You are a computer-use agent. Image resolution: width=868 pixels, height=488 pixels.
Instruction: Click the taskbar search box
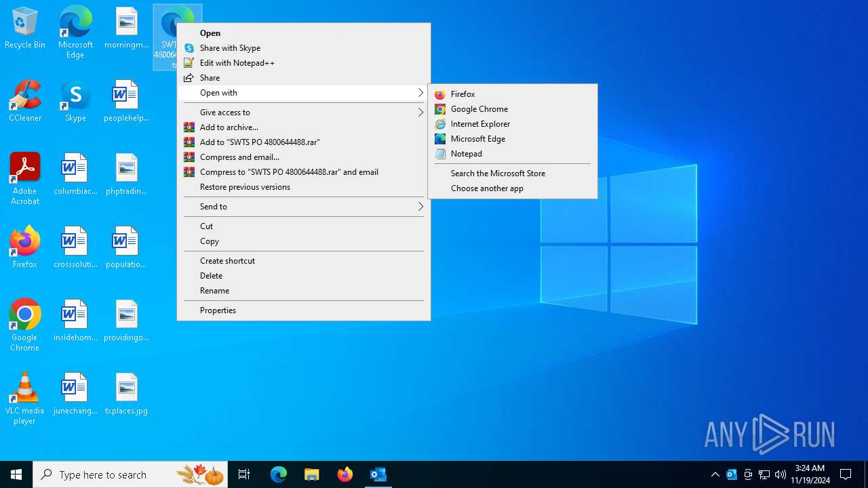130,474
